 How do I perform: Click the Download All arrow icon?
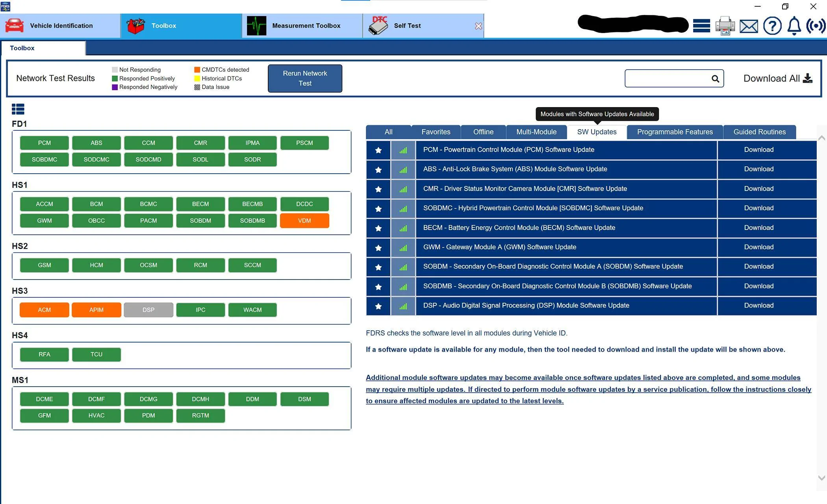pos(808,78)
